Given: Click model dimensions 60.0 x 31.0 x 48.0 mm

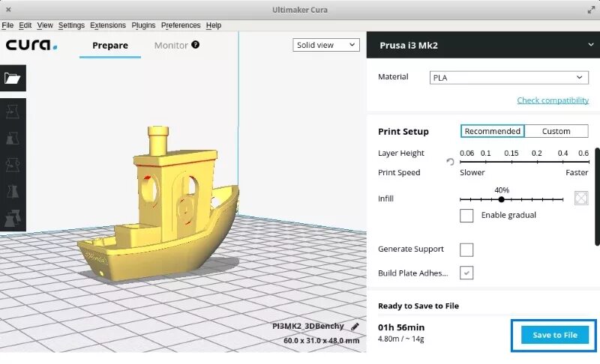Looking at the screenshot, I should coord(322,340).
